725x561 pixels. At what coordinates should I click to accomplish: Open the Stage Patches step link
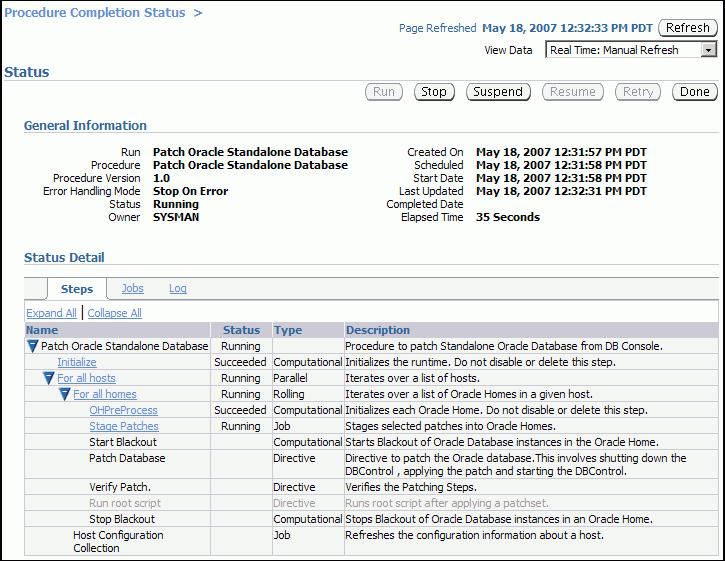(123, 426)
